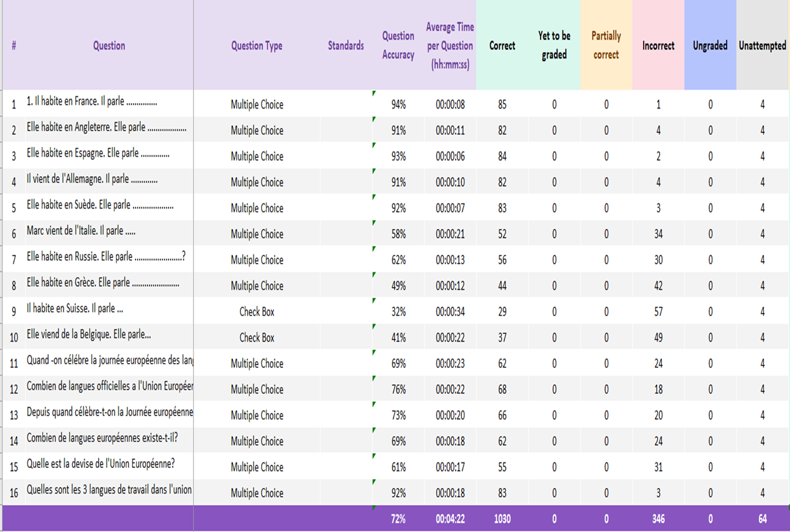
Task: Click the Ungraded column header
Action: (x=710, y=46)
